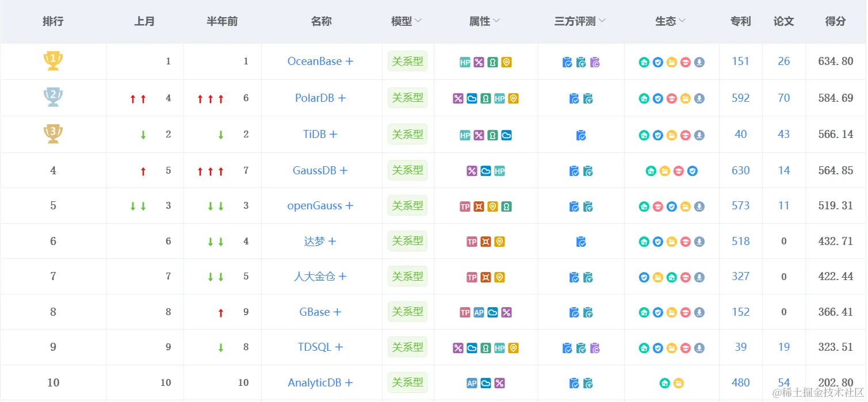Click the yellow location pin in 达梦 row
Image resolution: width=868 pixels, height=402 pixels.
pos(499,242)
